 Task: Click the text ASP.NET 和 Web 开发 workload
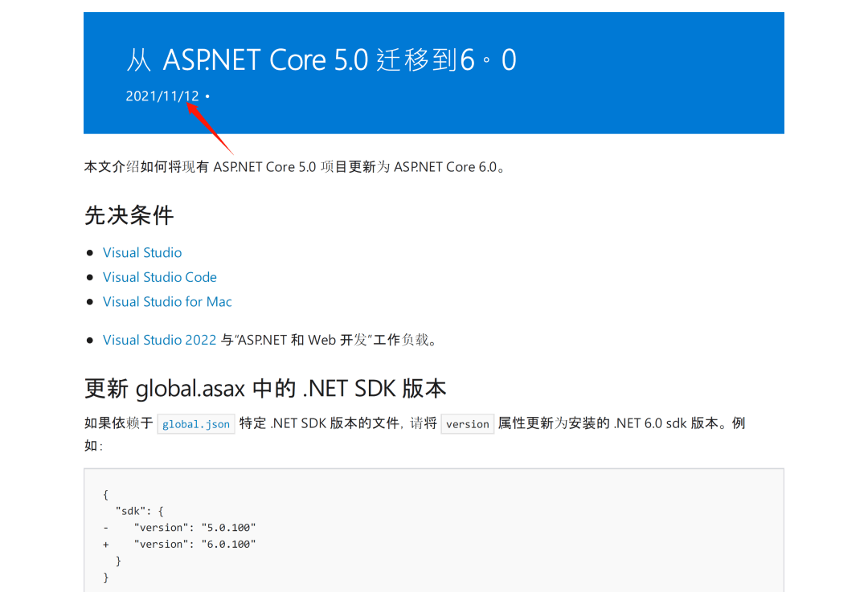click(x=303, y=340)
